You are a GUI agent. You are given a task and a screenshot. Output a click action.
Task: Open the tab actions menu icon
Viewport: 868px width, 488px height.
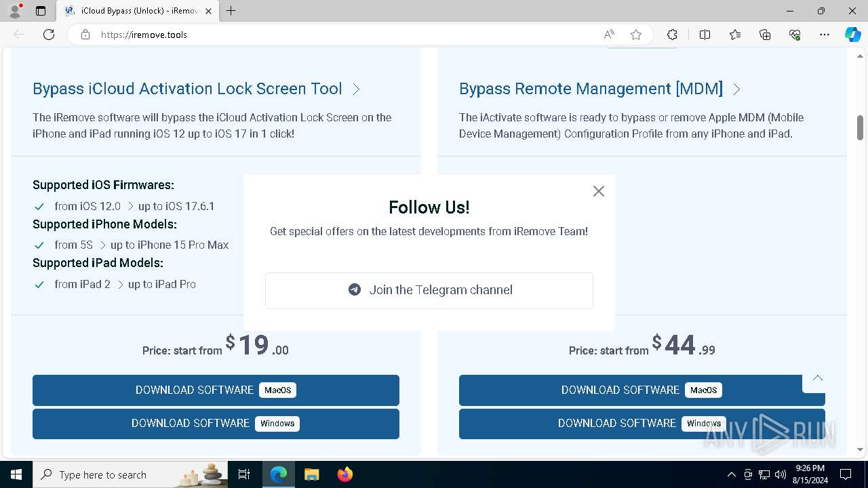[41, 11]
